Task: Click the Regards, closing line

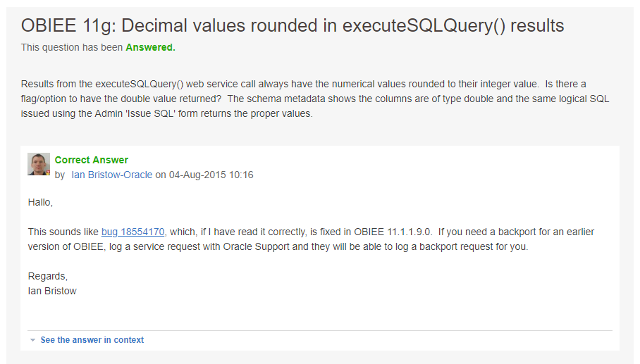Action: [x=48, y=276]
